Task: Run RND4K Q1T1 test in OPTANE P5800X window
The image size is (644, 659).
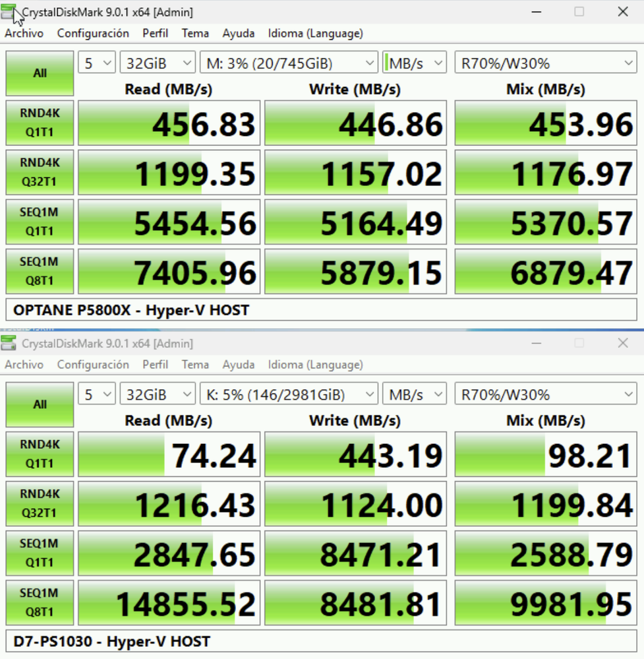Action: point(40,123)
